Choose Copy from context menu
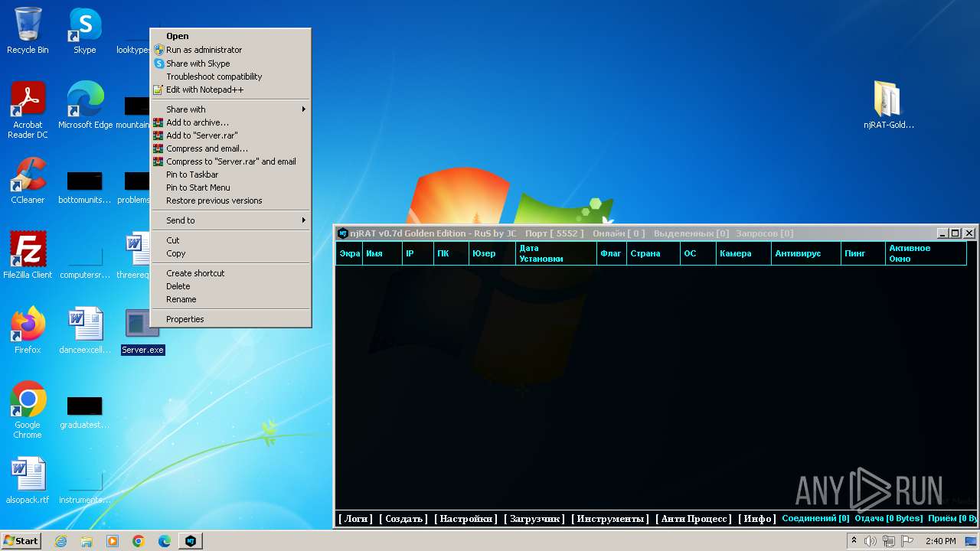This screenshot has height=551, width=980. [x=230, y=253]
